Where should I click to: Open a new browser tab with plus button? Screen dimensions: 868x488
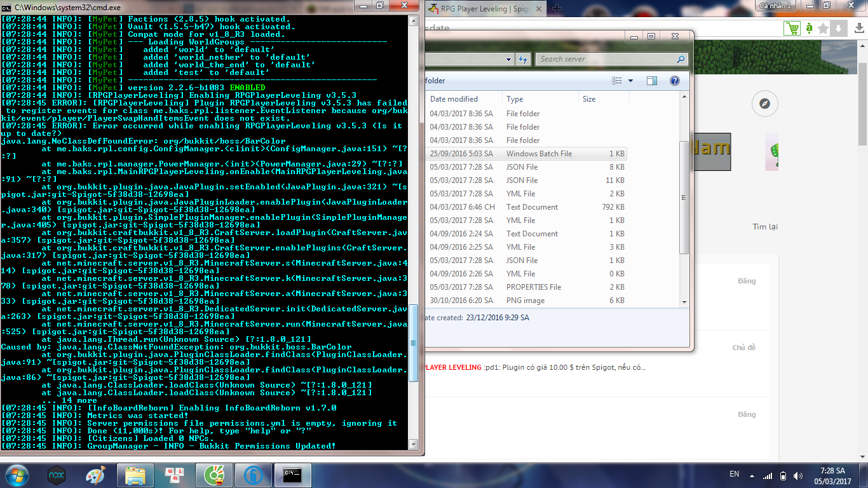pyautogui.click(x=557, y=9)
